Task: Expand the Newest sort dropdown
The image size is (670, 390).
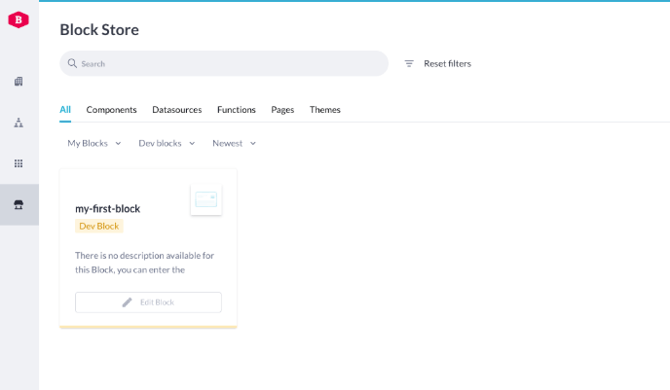Action: click(x=234, y=144)
